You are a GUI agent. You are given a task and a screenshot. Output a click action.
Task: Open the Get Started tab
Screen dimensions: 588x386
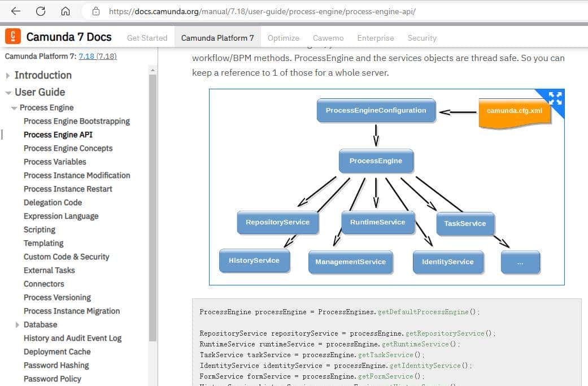(x=147, y=38)
